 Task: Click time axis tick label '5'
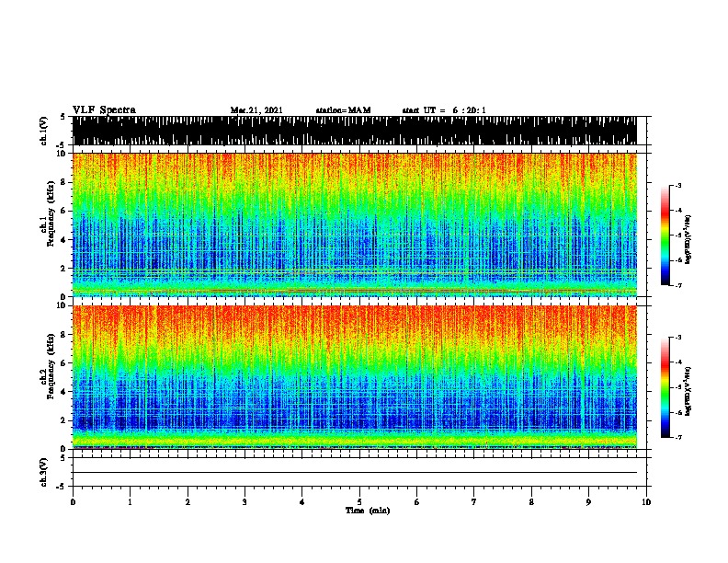[x=359, y=502]
